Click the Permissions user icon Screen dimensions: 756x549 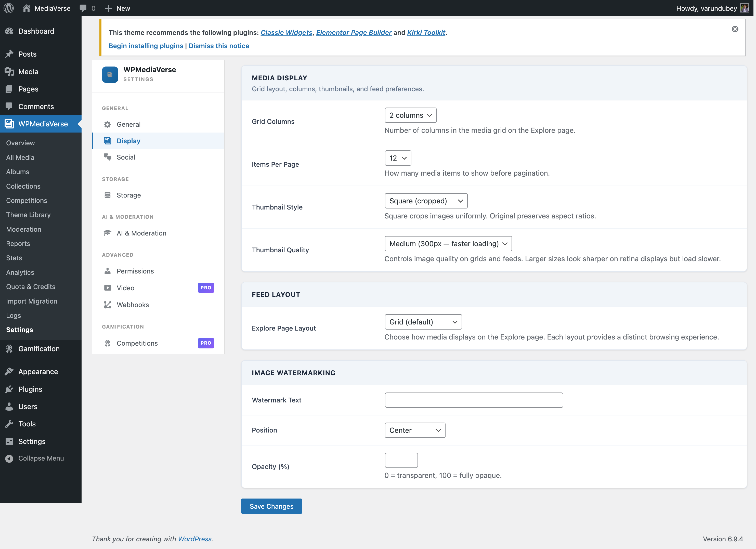click(x=107, y=271)
